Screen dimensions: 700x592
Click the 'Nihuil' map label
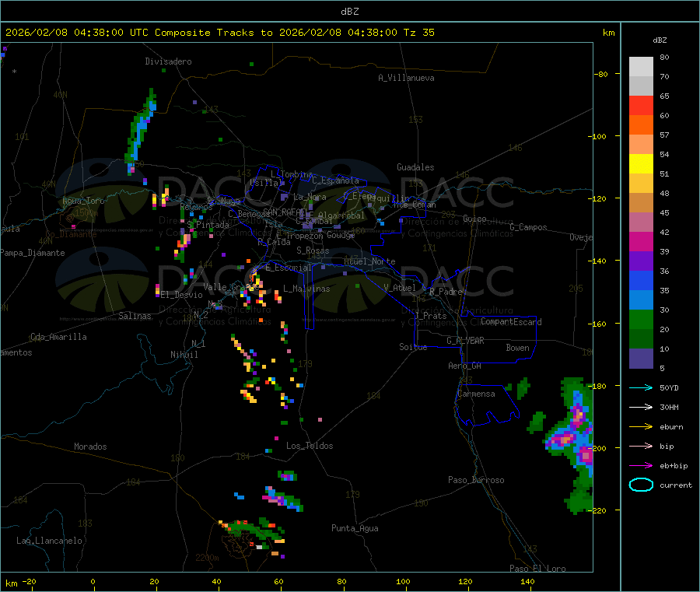coord(184,355)
